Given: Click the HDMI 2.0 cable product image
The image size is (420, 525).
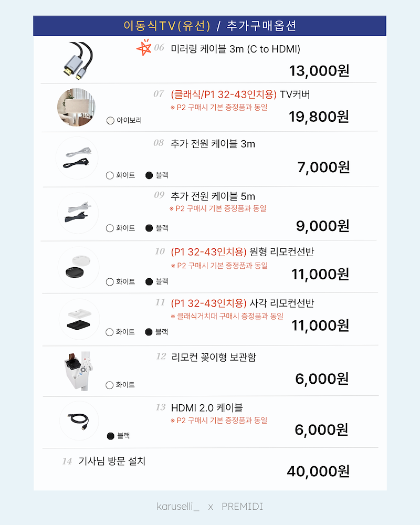Looking at the screenshot, I should coord(79,420).
